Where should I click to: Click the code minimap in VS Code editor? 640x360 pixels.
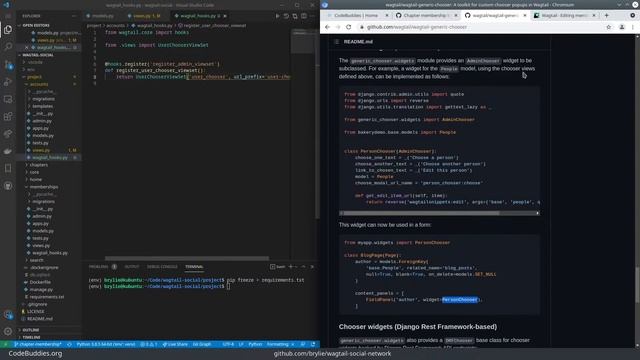point(302,41)
